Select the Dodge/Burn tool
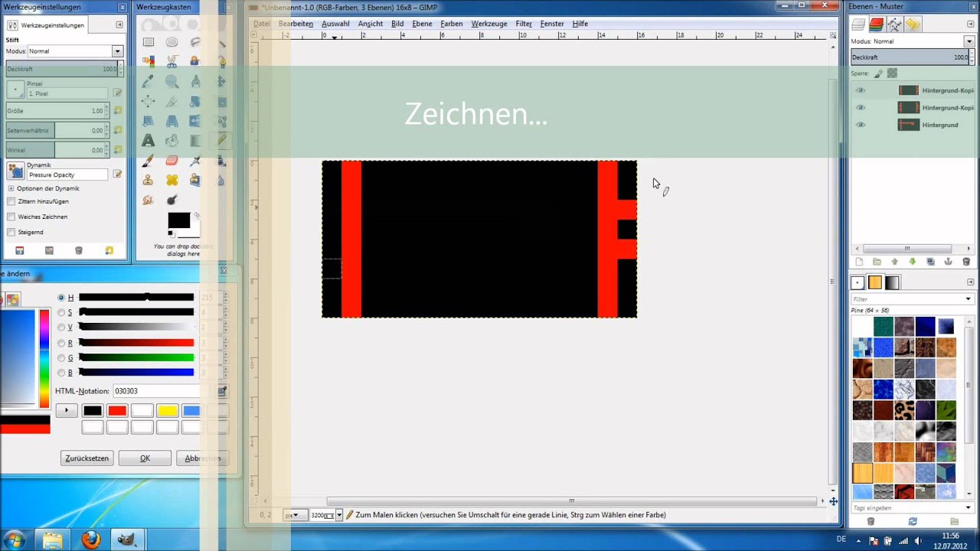980x551 pixels. point(171,201)
